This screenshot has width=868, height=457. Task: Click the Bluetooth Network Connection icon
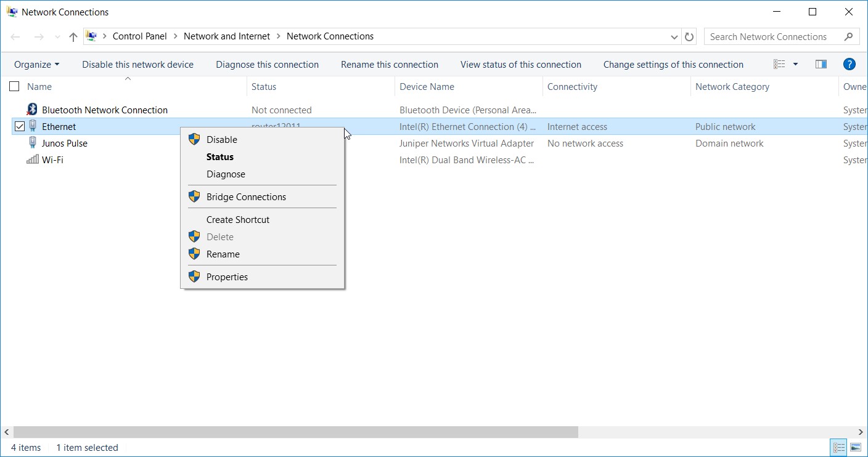click(33, 110)
